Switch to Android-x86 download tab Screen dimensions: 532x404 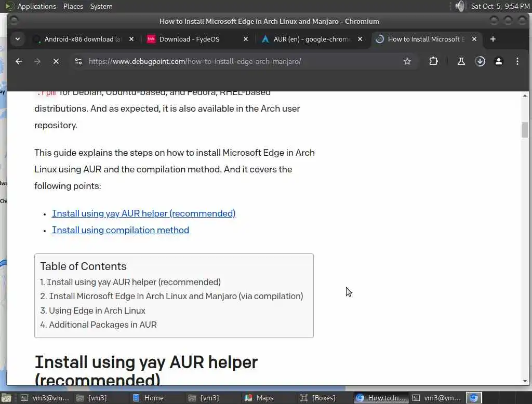coord(83,39)
